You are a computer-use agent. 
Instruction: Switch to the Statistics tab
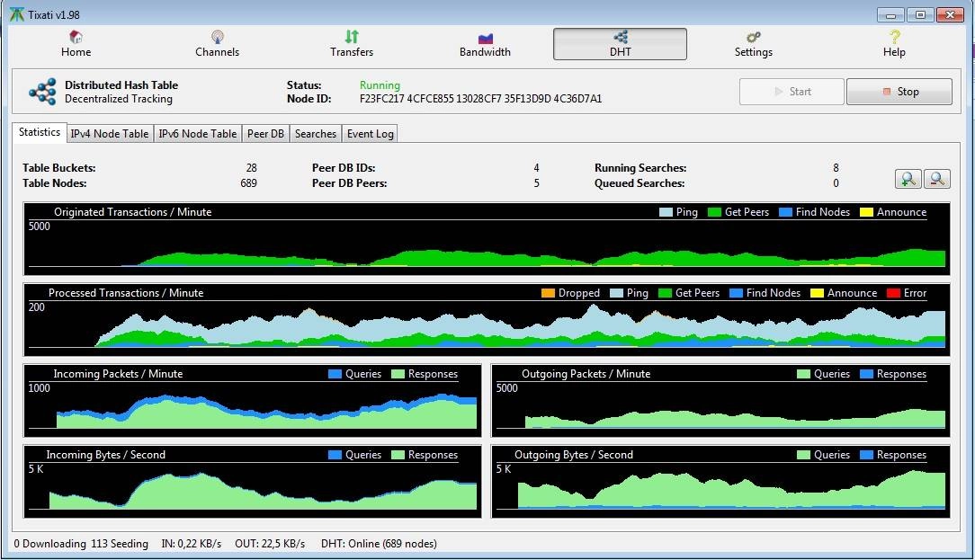click(x=40, y=132)
